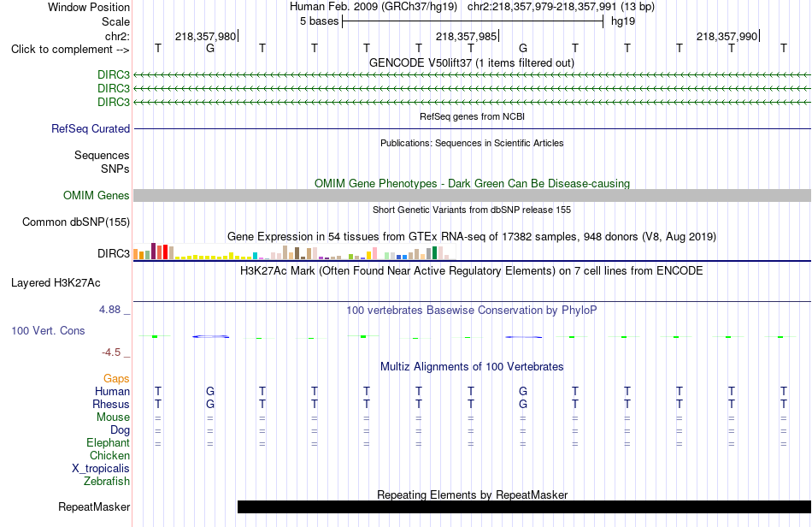The height and width of the screenshot is (527, 812).
Task: Click the position label 218,357,980
Action: (x=205, y=36)
